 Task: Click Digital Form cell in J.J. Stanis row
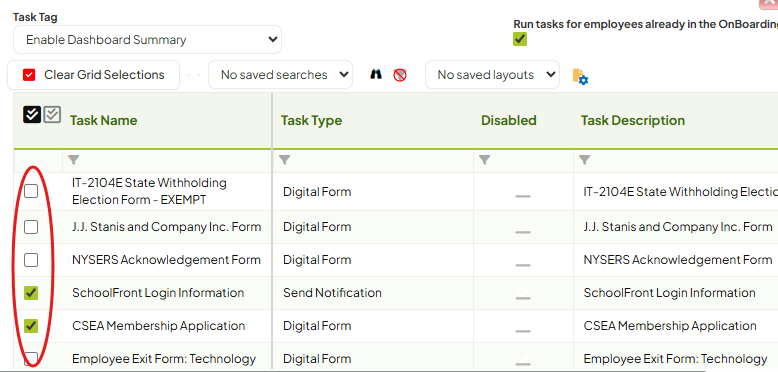[317, 227]
